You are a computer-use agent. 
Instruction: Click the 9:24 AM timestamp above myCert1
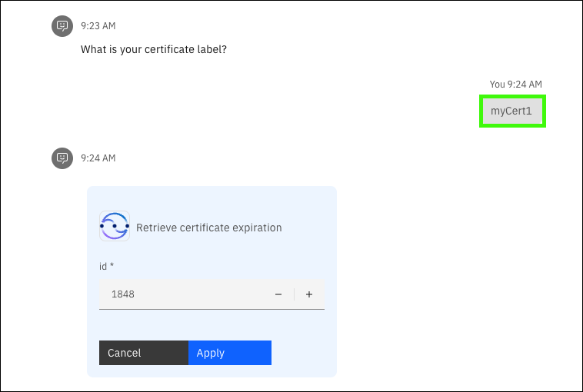click(525, 85)
